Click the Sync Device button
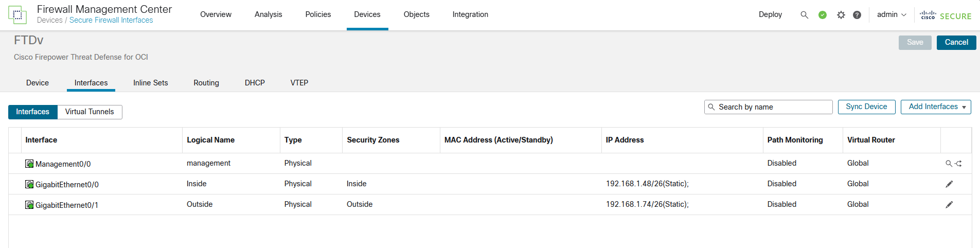980x248 pixels. (866, 107)
